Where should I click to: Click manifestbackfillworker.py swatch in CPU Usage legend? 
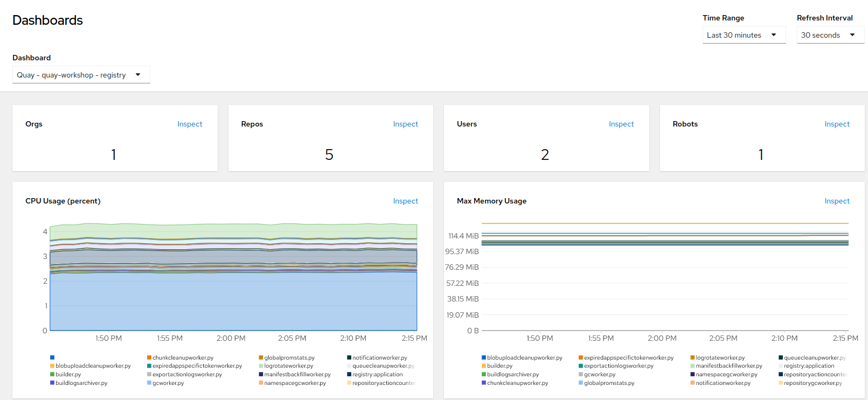coord(261,375)
